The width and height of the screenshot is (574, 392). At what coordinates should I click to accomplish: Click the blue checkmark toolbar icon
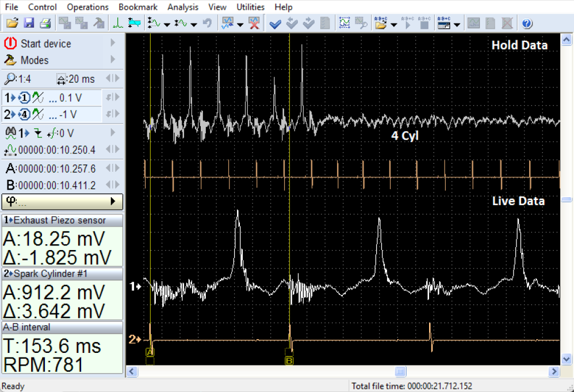pos(275,24)
